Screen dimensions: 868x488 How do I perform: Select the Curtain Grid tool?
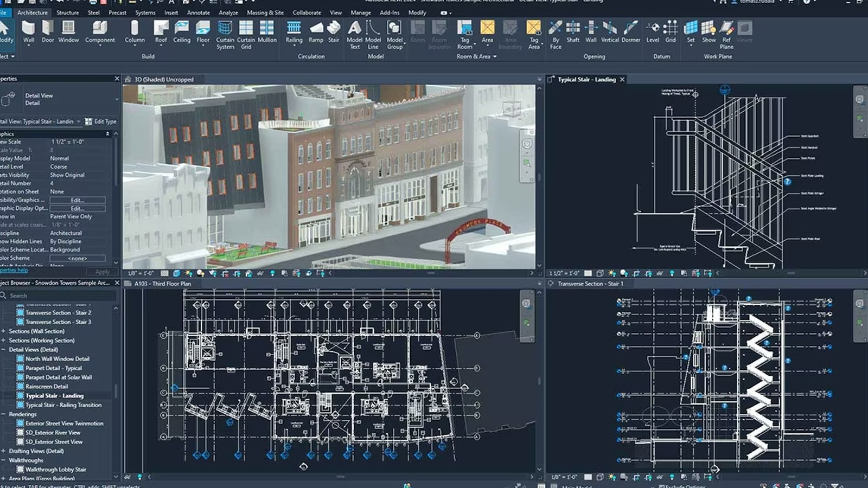246,35
